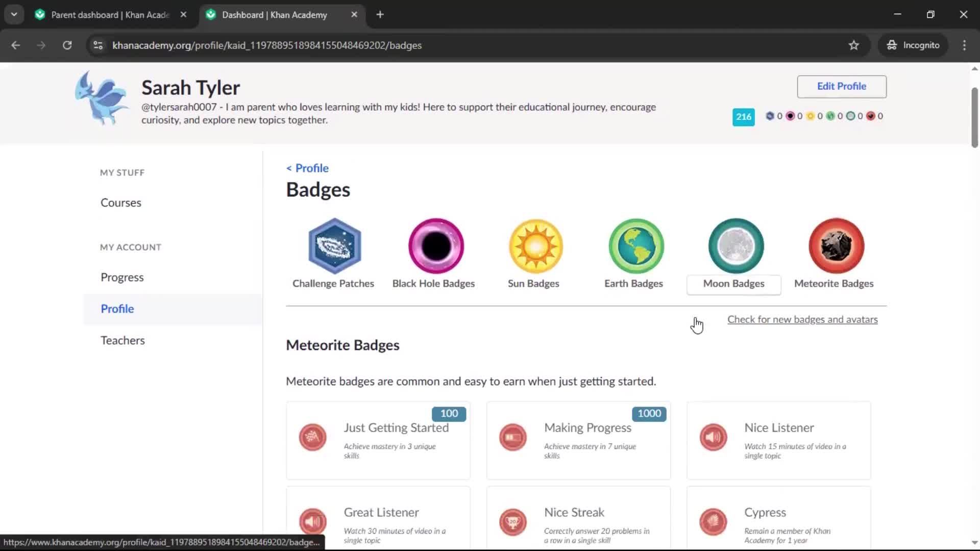Click the page vertical scrollbar thumb
This screenshot has height=551, width=980.
[x=974, y=117]
